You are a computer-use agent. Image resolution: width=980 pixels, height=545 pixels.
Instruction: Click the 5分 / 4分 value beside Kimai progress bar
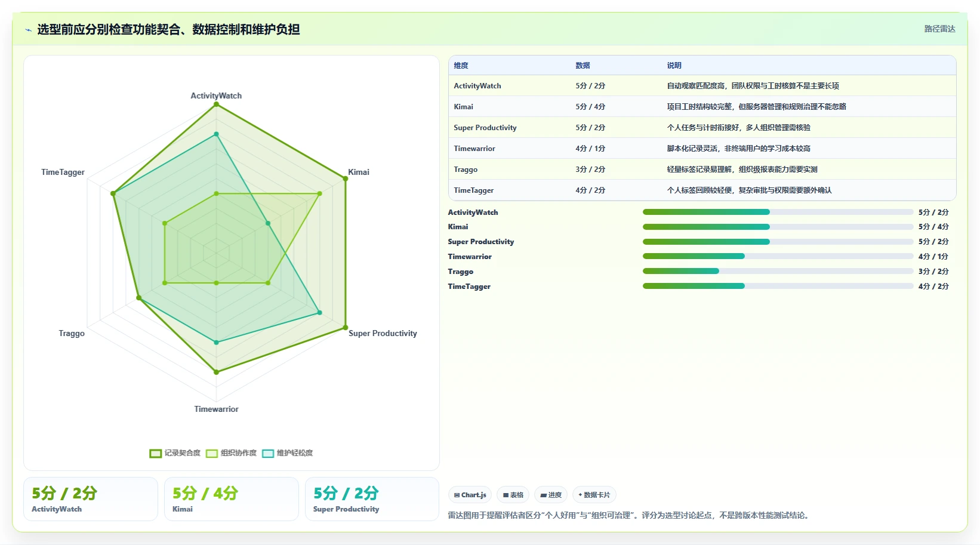pos(933,227)
